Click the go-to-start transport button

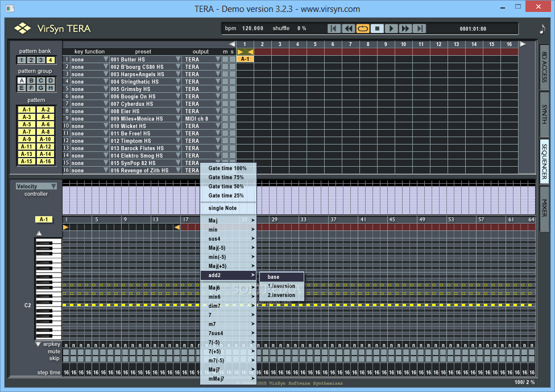[334, 28]
